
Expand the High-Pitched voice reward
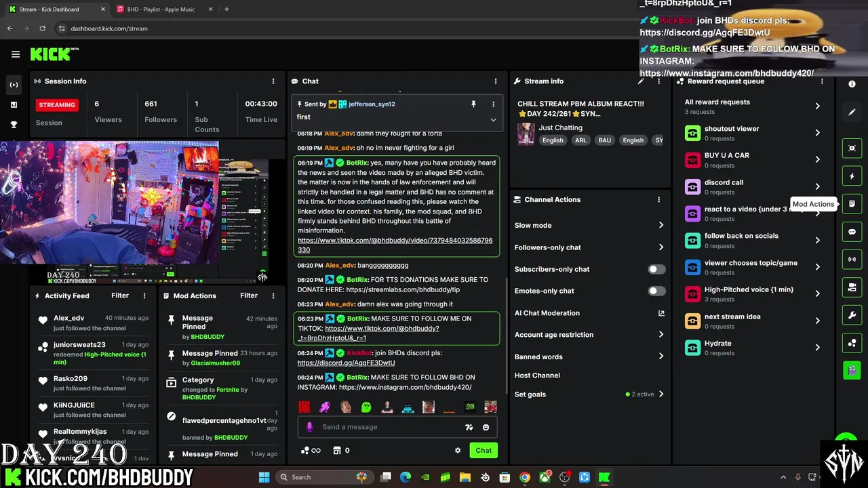pyautogui.click(x=817, y=294)
